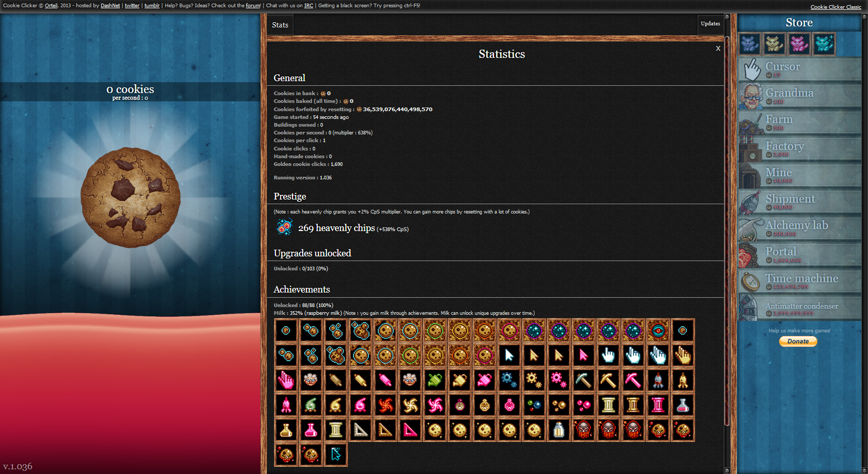Screen dimensions: 868x474
Task: Select the pink arrow cursor achievement
Action: [584, 355]
